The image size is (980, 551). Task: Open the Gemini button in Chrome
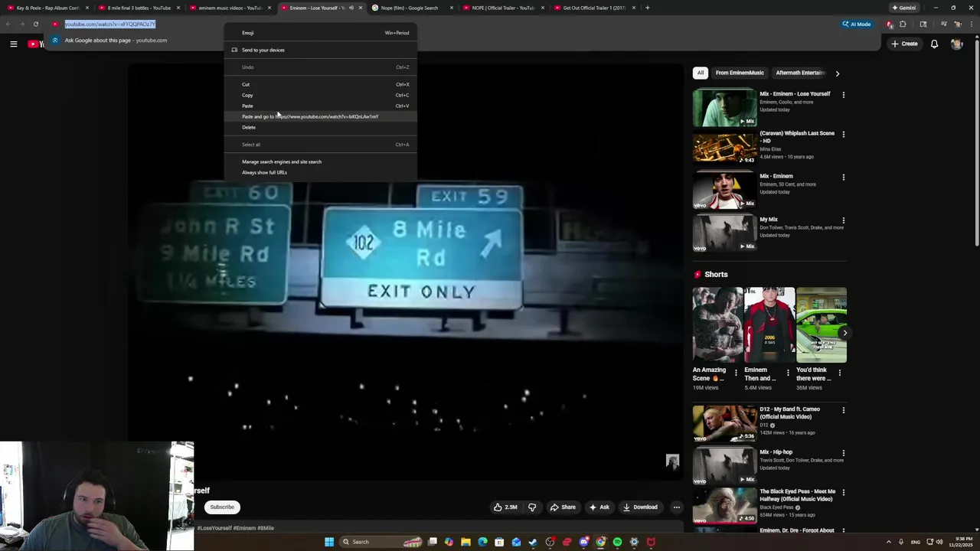point(903,8)
